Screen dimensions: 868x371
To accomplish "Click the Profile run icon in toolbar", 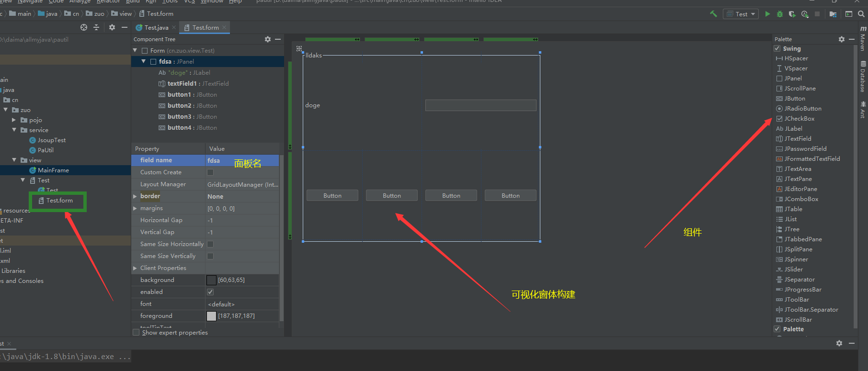I will coord(805,14).
